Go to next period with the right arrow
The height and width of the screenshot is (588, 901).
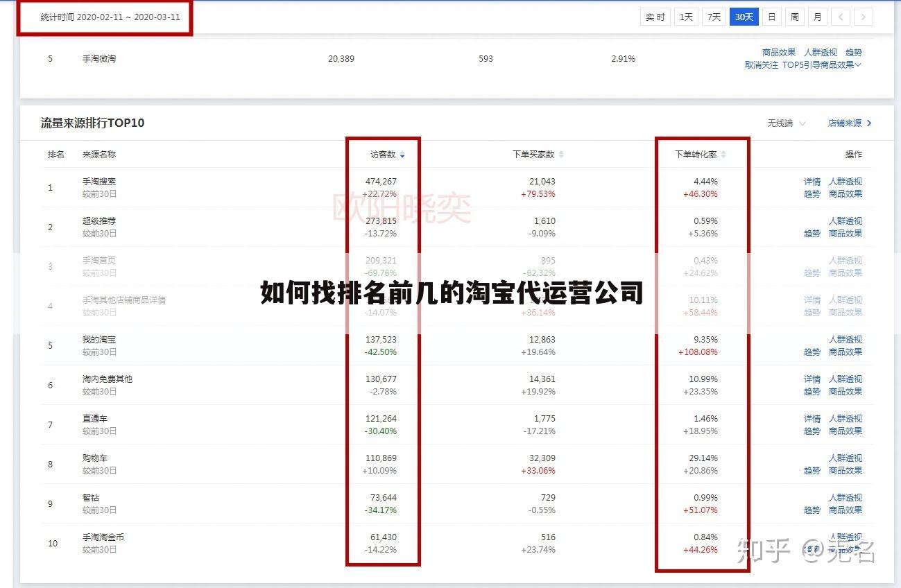click(x=863, y=17)
